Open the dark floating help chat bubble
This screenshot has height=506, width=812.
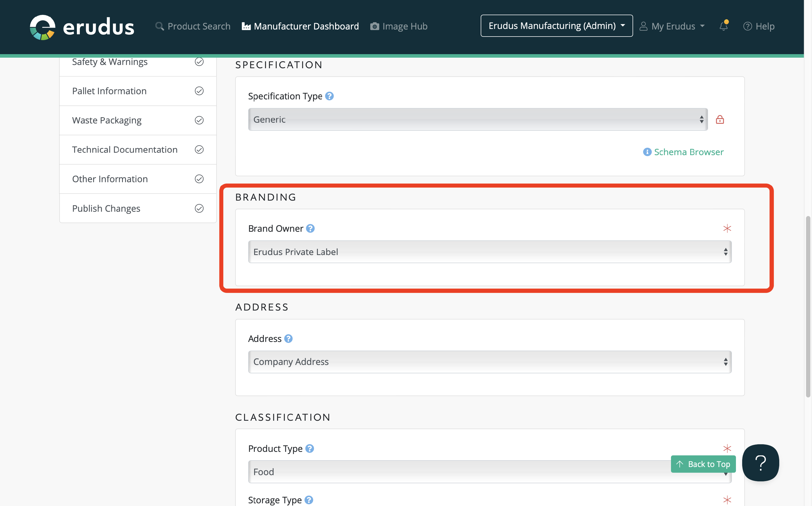(x=760, y=463)
